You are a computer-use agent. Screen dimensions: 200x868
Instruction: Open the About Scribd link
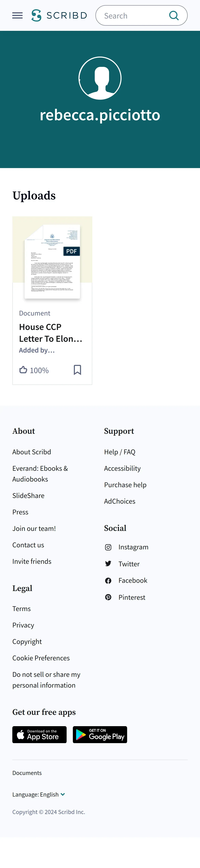pyautogui.click(x=32, y=452)
